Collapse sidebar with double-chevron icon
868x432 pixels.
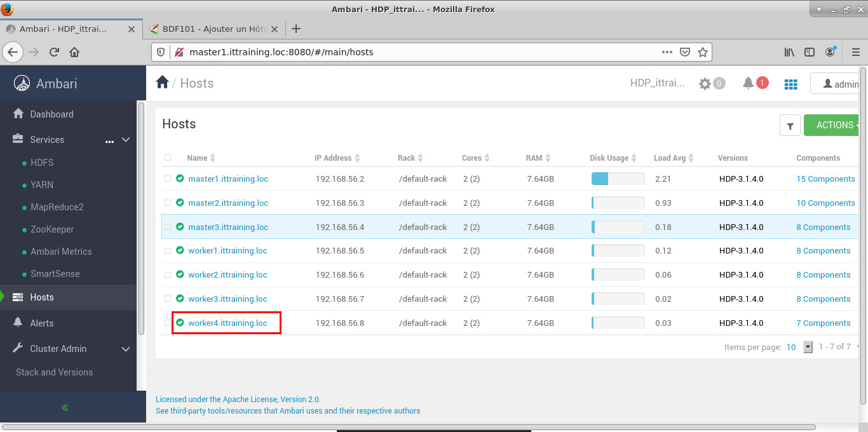(65, 408)
